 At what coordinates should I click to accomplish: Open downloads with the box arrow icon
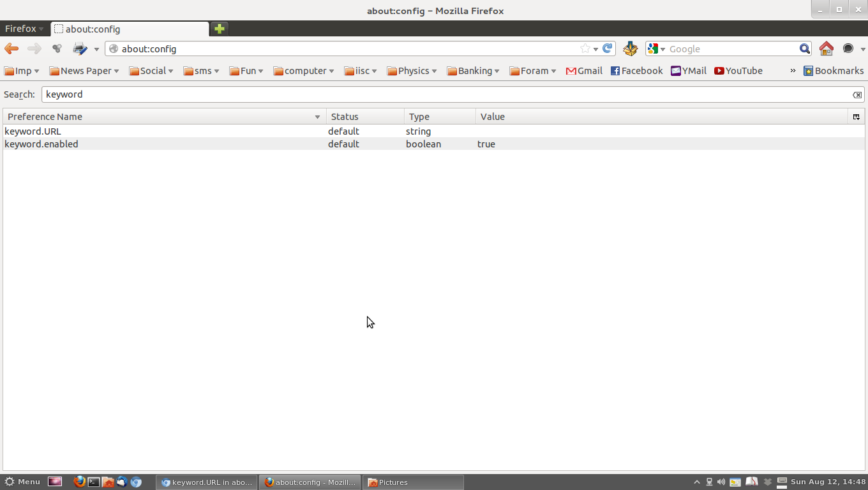(631, 48)
